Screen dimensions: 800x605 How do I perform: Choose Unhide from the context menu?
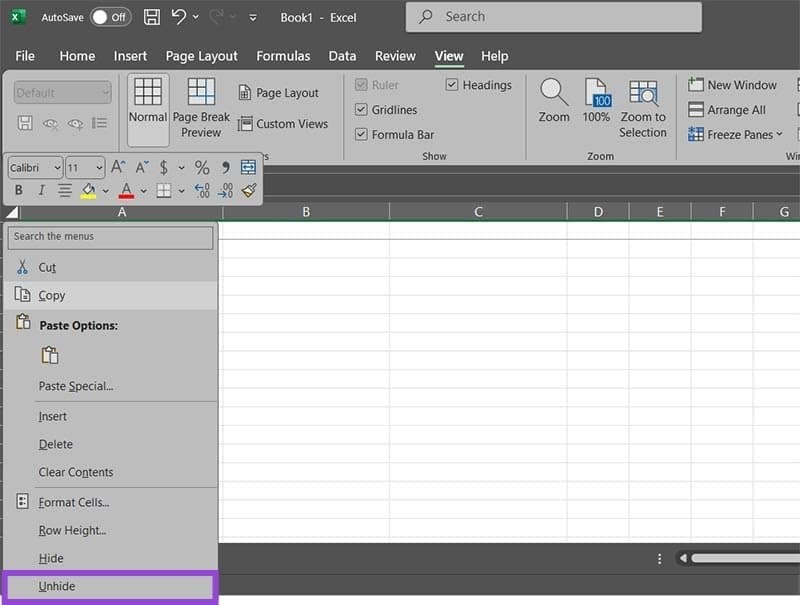click(x=57, y=586)
